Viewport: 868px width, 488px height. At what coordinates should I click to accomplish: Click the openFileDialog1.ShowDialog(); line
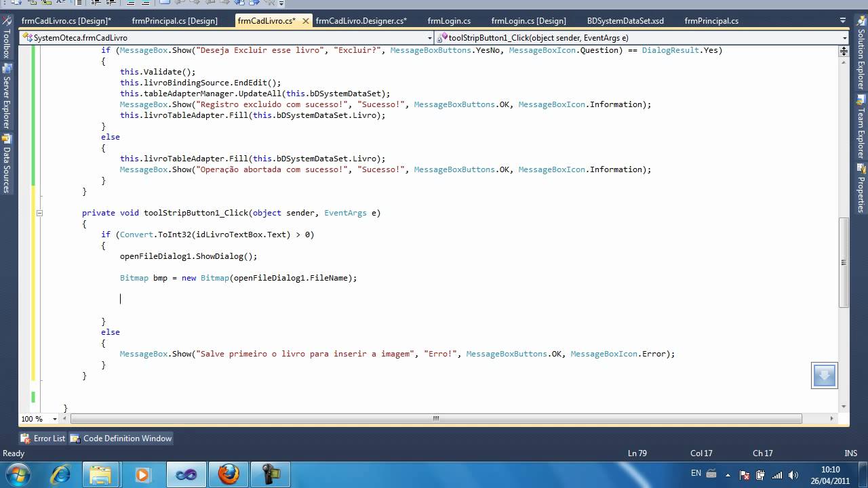click(189, 256)
